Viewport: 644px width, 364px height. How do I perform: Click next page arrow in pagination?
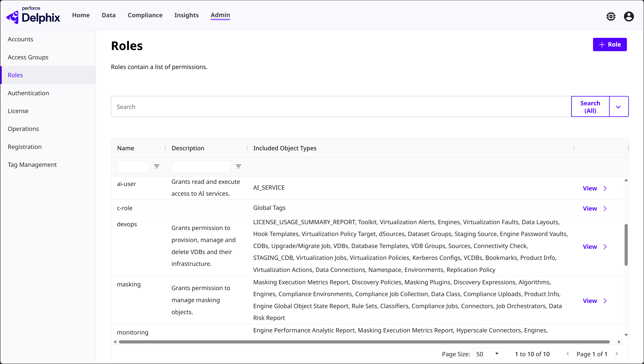tap(617, 354)
